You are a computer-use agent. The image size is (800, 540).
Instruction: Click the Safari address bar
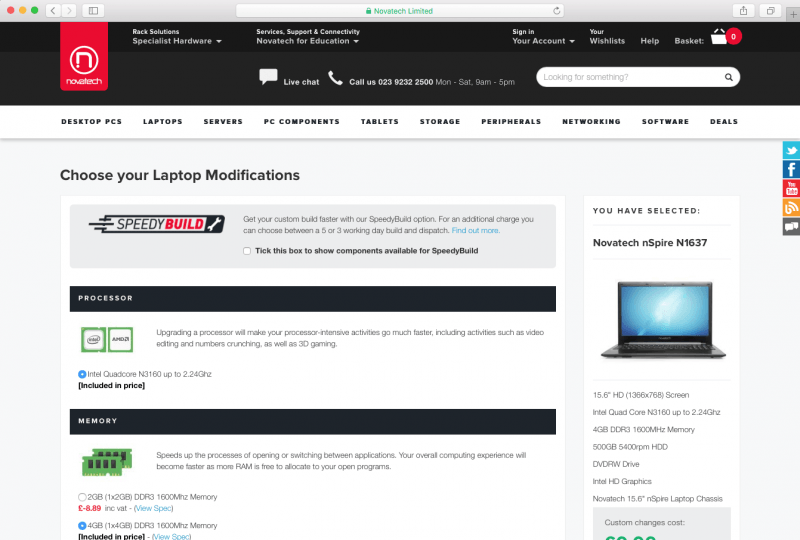[x=399, y=11]
